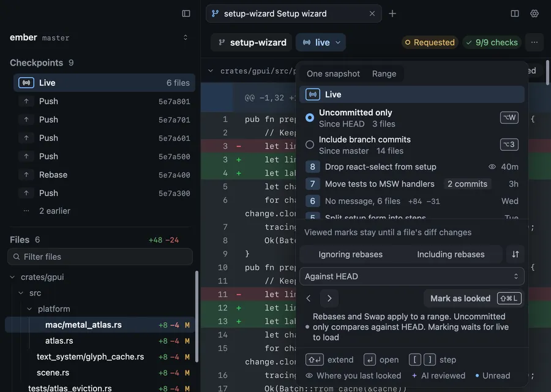Collapse the crates/gpui/src diff file header
This screenshot has height=392, width=551.
[x=211, y=70]
